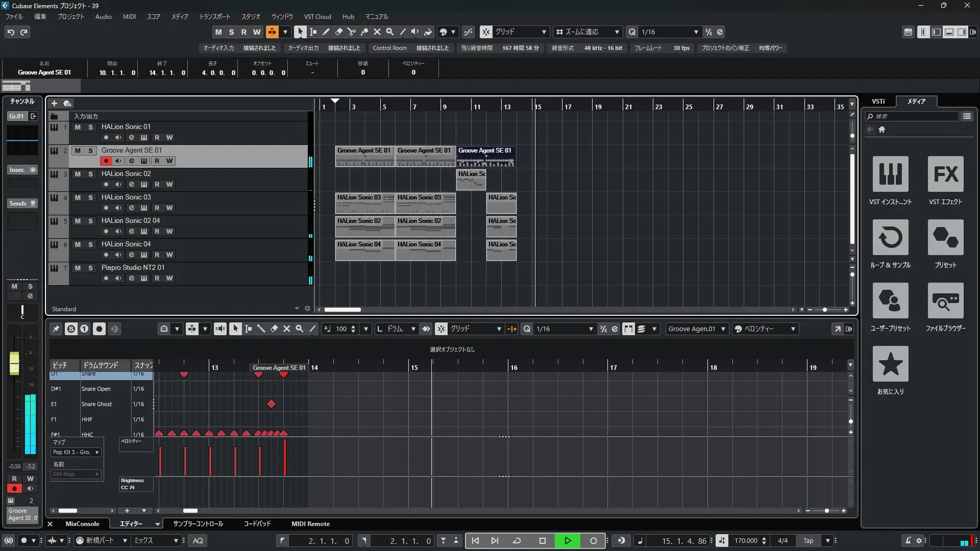Open VST Instruments media tile
This screenshot has width=980, height=551.
click(890, 174)
